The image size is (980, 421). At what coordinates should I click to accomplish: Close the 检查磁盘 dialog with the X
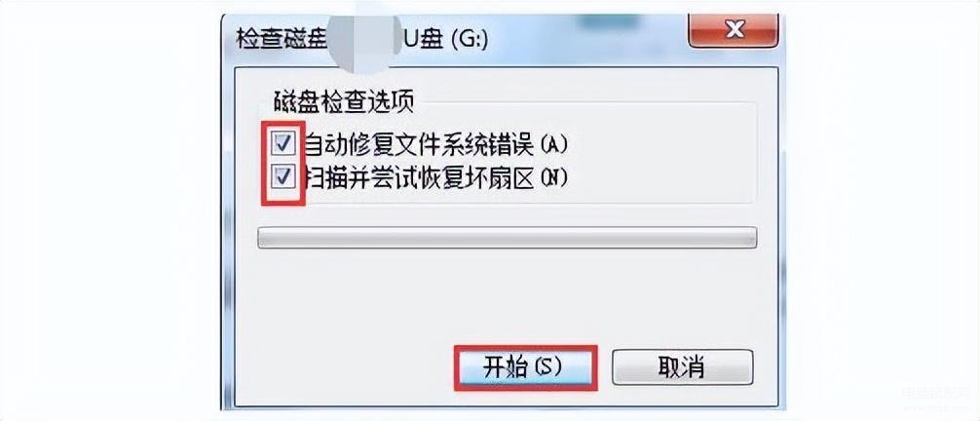pos(734,30)
